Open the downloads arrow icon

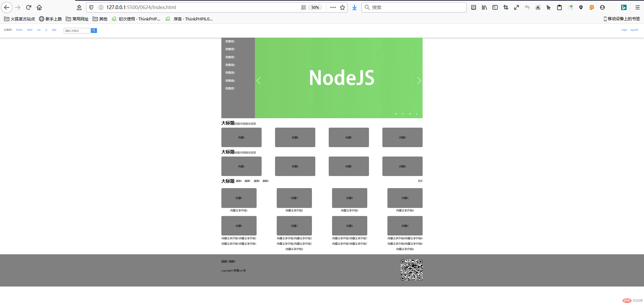355,7
